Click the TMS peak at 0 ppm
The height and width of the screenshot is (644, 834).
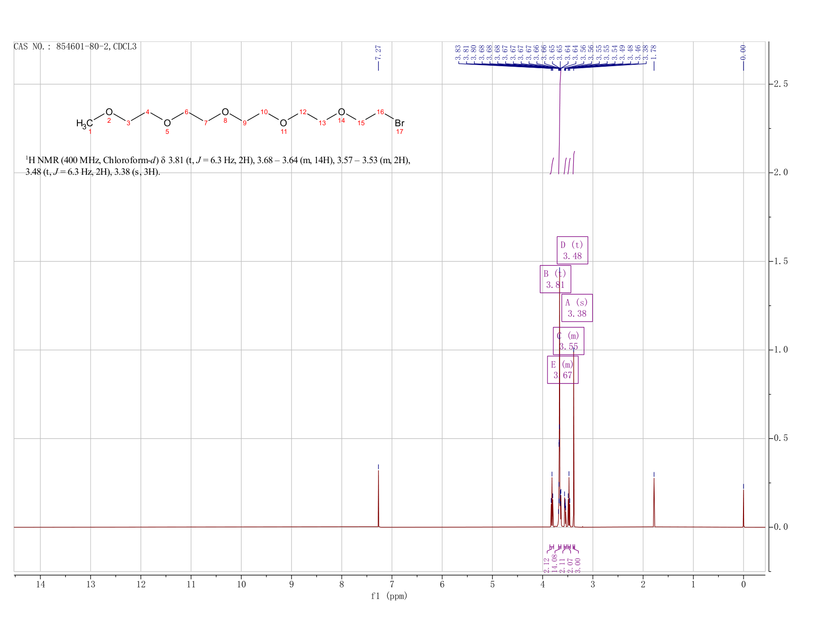click(x=743, y=508)
